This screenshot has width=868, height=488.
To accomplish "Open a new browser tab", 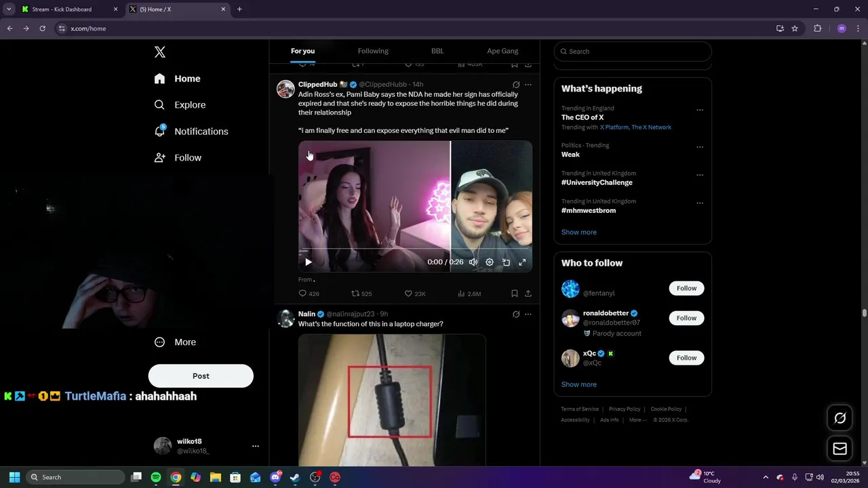I will (x=239, y=9).
